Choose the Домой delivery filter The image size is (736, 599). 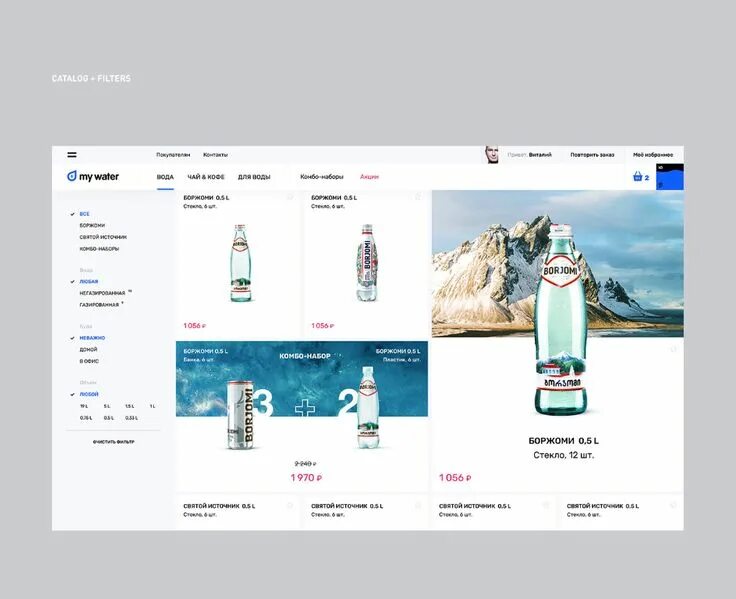[x=88, y=350]
